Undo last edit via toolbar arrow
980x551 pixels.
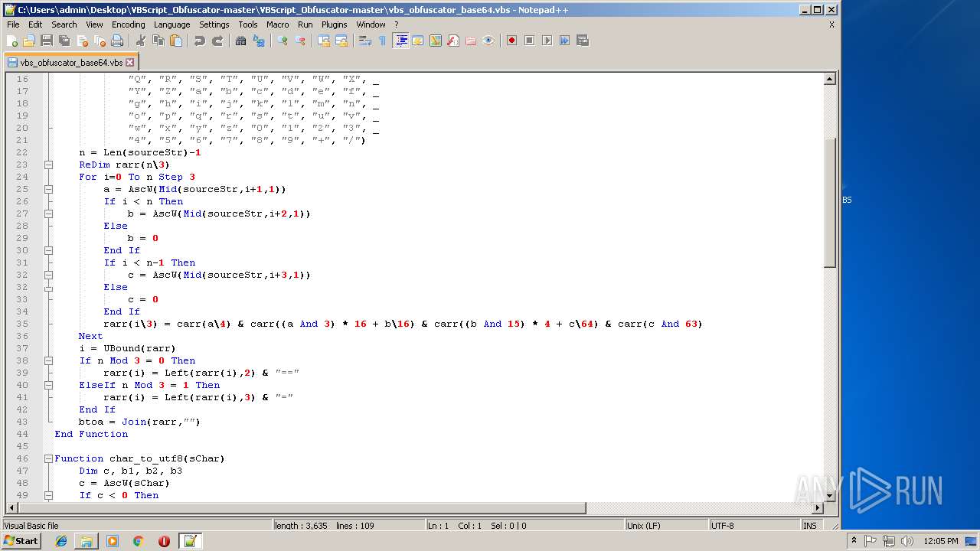[199, 41]
